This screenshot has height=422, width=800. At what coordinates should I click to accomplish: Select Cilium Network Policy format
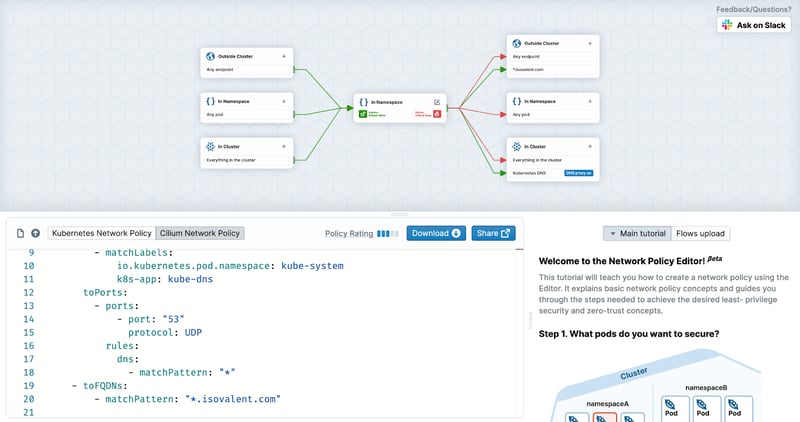pyautogui.click(x=200, y=233)
